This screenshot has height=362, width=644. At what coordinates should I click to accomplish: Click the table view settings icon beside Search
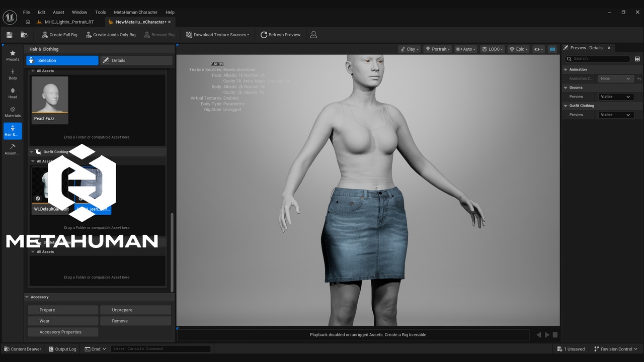[x=637, y=59]
